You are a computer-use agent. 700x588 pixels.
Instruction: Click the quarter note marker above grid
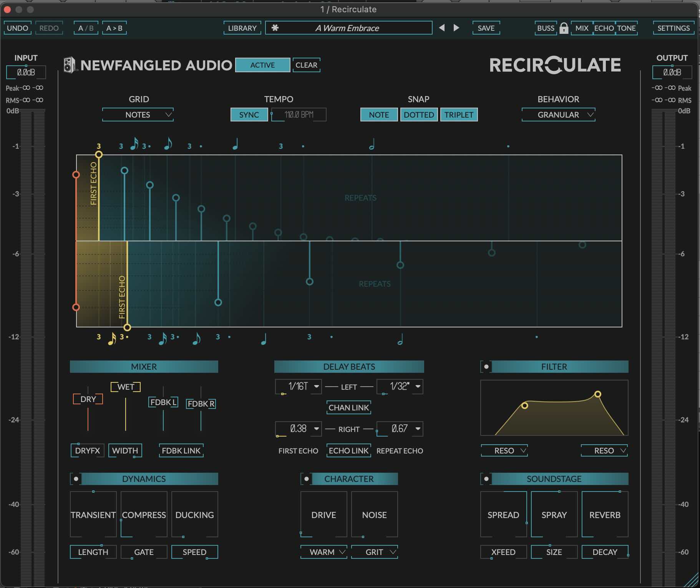[236, 145]
